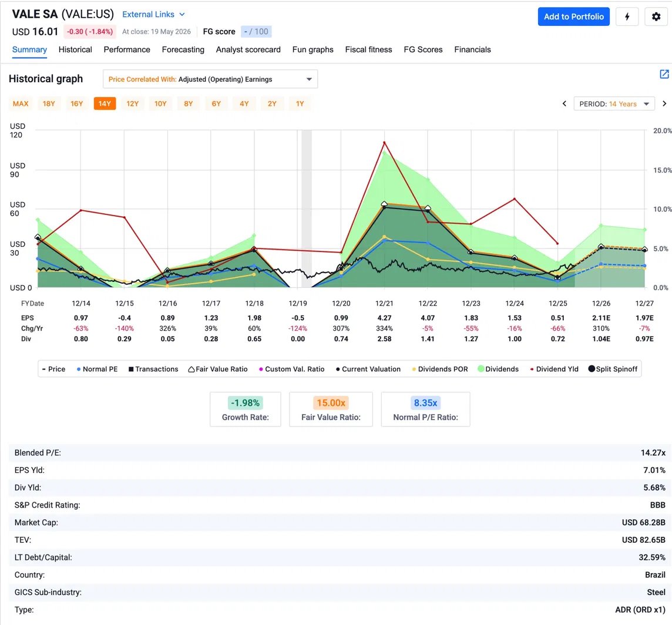Click the GICS Sub-industry value Steel
Image resolution: width=672 pixels, height=625 pixels.
tap(656, 593)
